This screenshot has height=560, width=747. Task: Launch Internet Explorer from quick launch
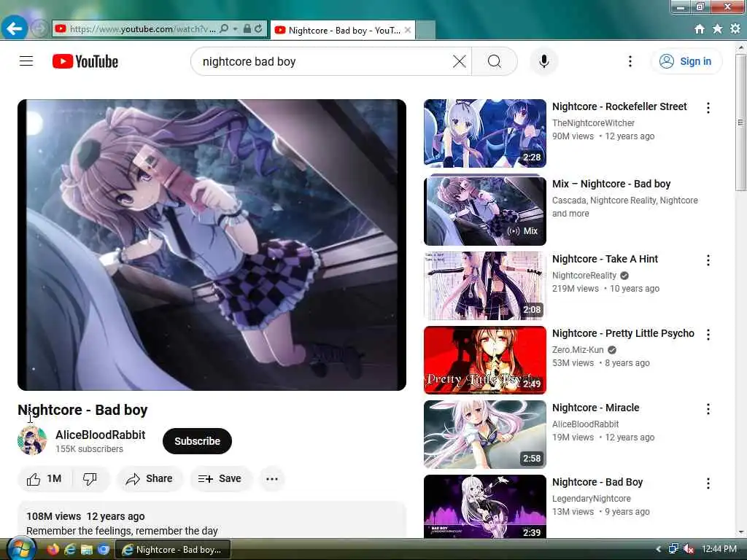click(x=69, y=550)
